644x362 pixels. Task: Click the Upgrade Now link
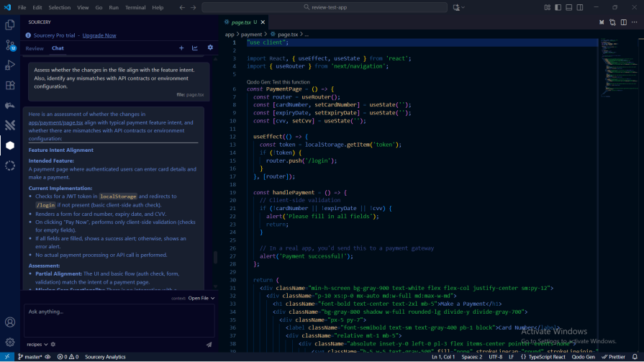point(99,35)
